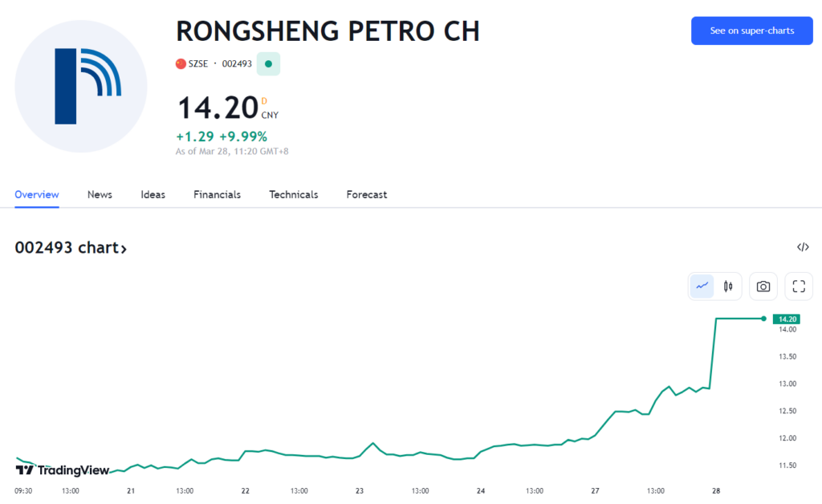Click the 002493 chart heading link
The height and width of the screenshot is (504, 822).
pyautogui.click(x=71, y=247)
